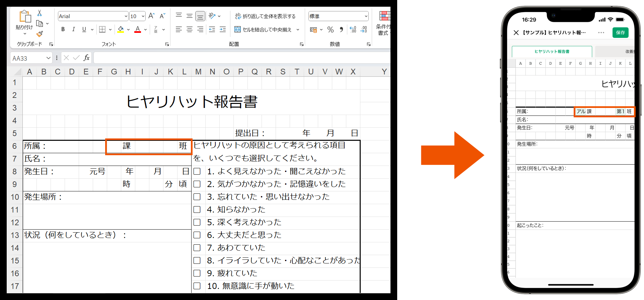644x300 pixels.
Task: Open font group (フォント) dialog launcher
Action: click(x=167, y=44)
